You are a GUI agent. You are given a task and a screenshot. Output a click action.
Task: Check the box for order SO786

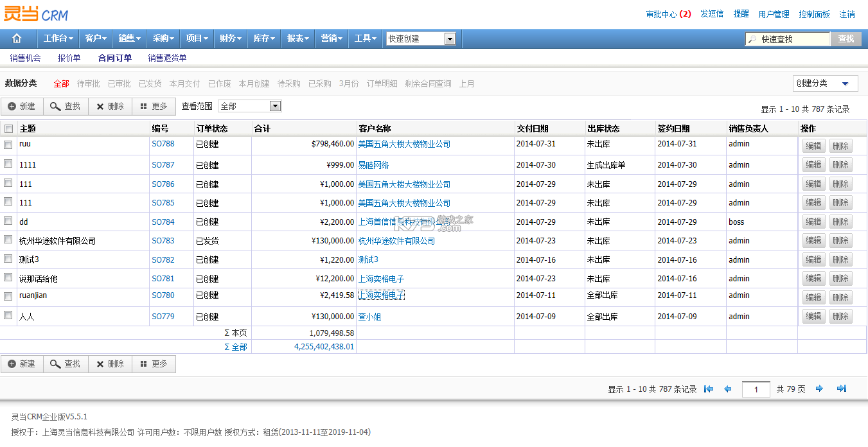(x=8, y=183)
